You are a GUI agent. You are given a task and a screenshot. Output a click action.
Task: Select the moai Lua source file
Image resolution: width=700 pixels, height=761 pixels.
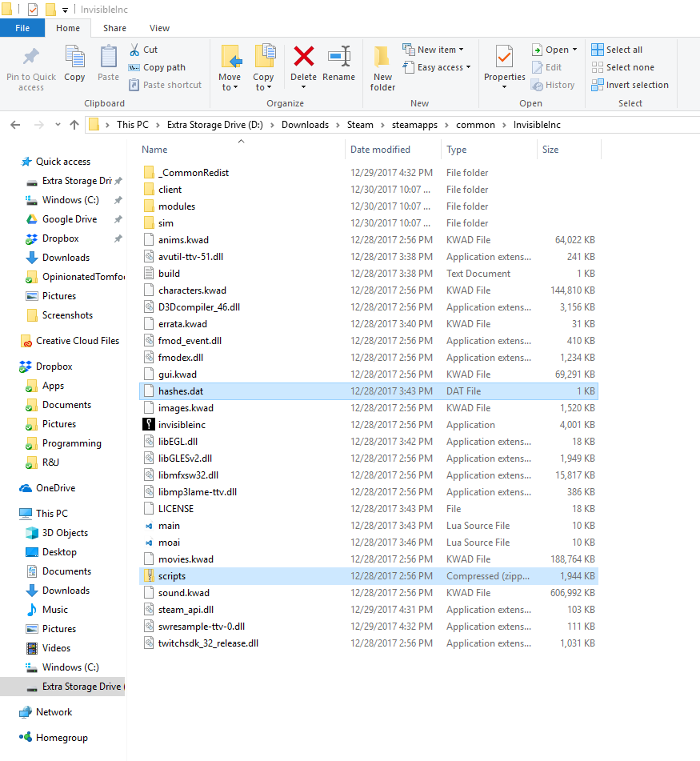[x=169, y=543]
